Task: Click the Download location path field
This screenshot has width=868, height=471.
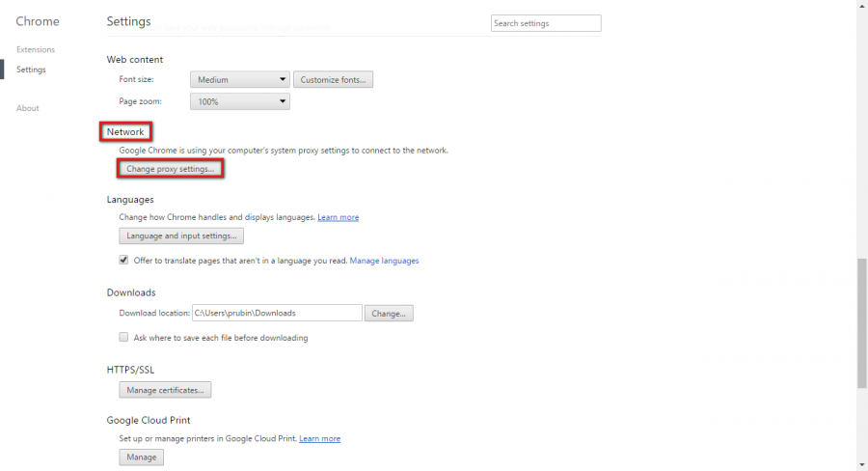Action: tap(278, 313)
